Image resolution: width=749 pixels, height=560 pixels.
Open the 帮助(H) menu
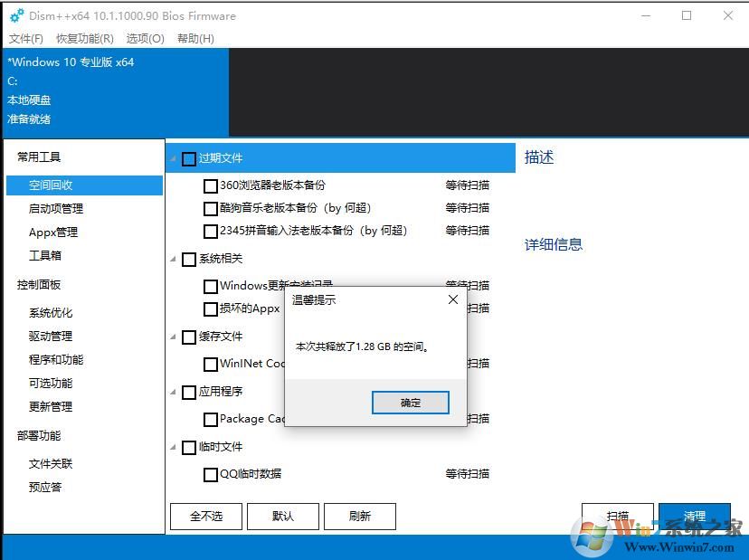pos(195,38)
